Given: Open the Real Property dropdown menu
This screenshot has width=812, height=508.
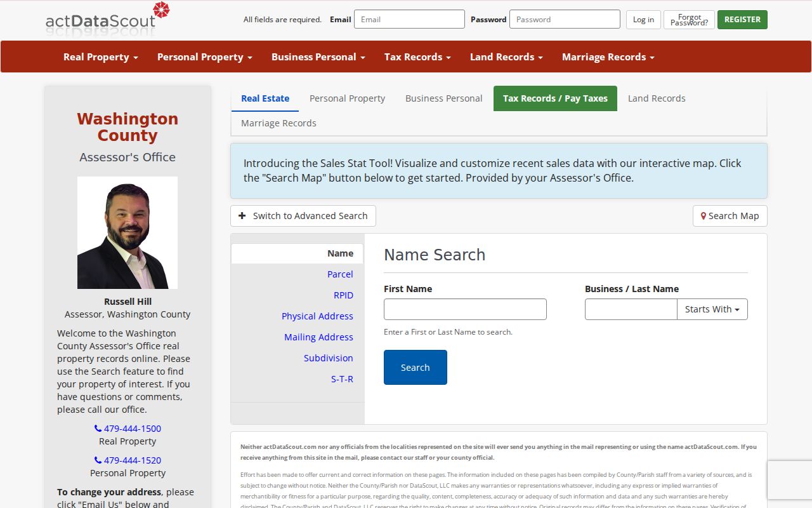Looking at the screenshot, I should pos(101,57).
